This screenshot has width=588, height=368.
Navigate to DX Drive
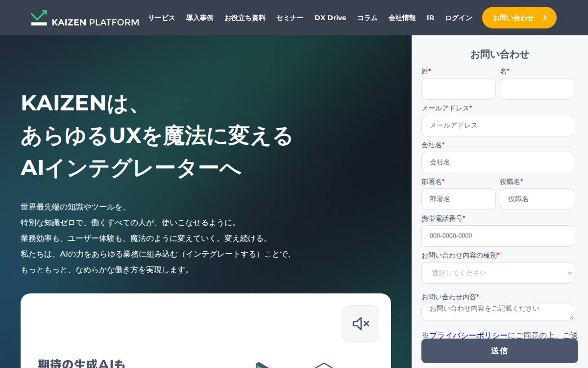pyautogui.click(x=330, y=18)
